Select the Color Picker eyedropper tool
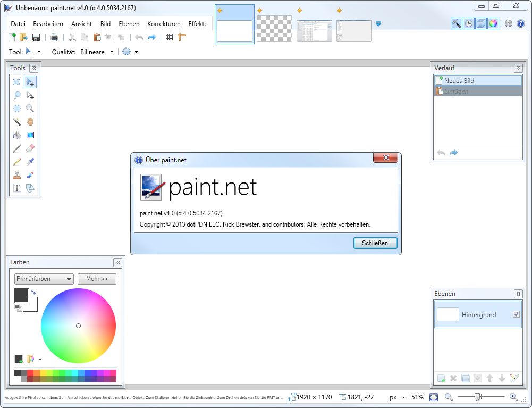The width and height of the screenshot is (532, 408). tap(30, 162)
